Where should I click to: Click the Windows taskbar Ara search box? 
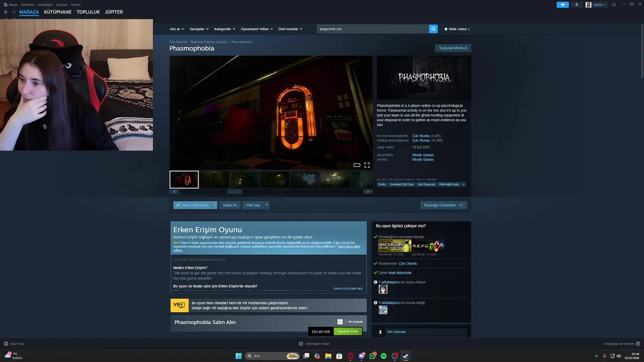point(273,356)
